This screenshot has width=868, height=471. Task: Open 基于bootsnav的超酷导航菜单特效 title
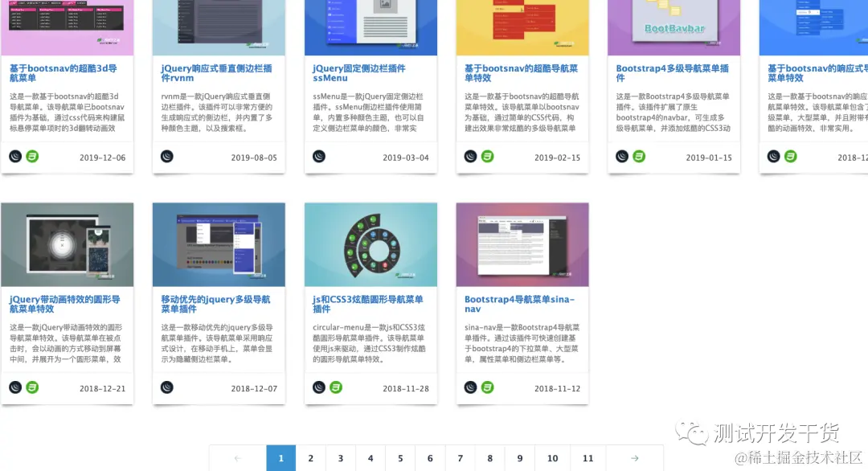point(521,73)
